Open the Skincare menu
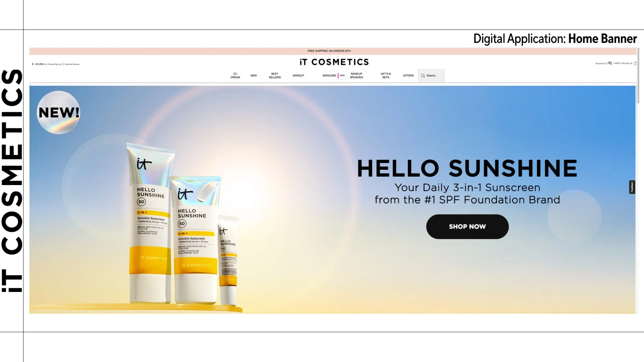Viewport: 644px width, 362px height. pos(329,75)
